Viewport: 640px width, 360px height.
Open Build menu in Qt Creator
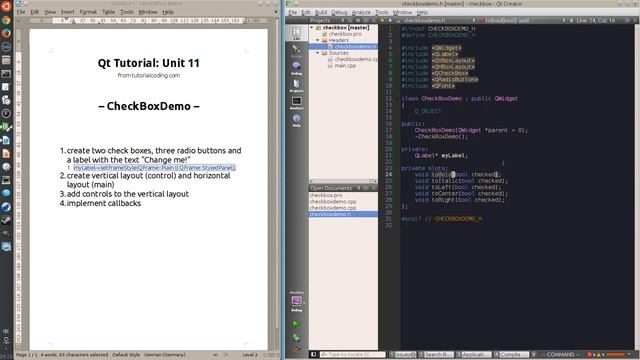pos(321,12)
